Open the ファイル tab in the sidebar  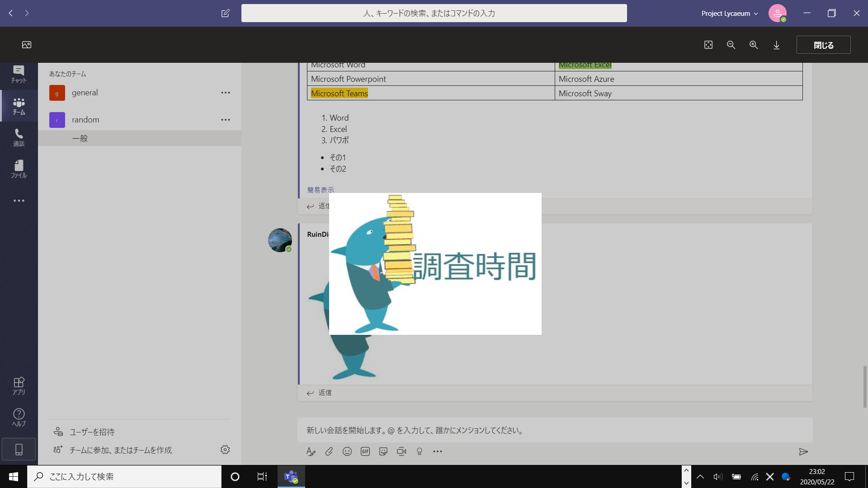coord(19,169)
